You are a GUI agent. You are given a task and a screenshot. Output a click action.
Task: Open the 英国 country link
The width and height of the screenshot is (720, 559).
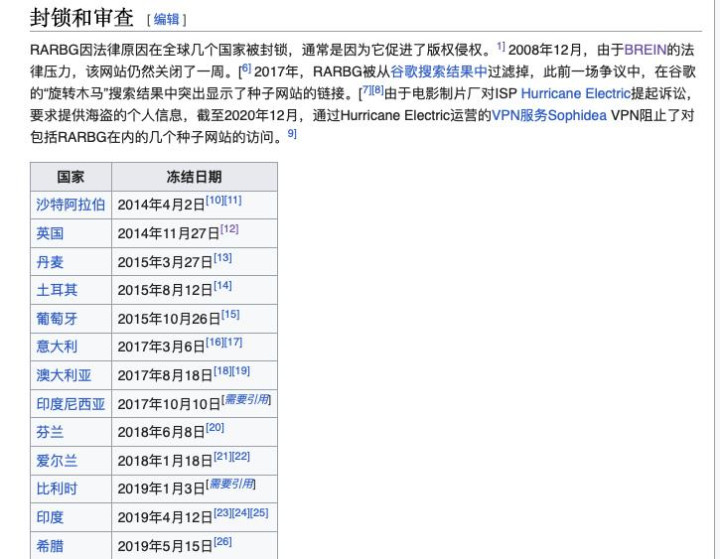point(50,233)
